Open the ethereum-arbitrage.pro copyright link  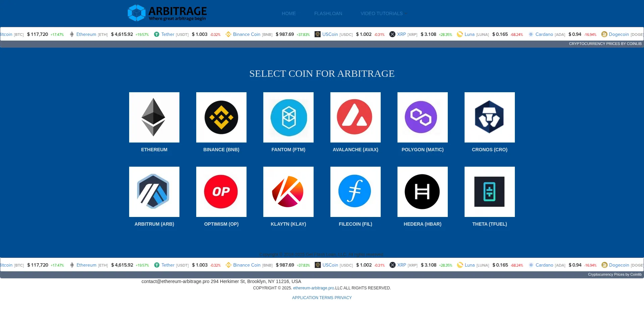[x=313, y=288]
